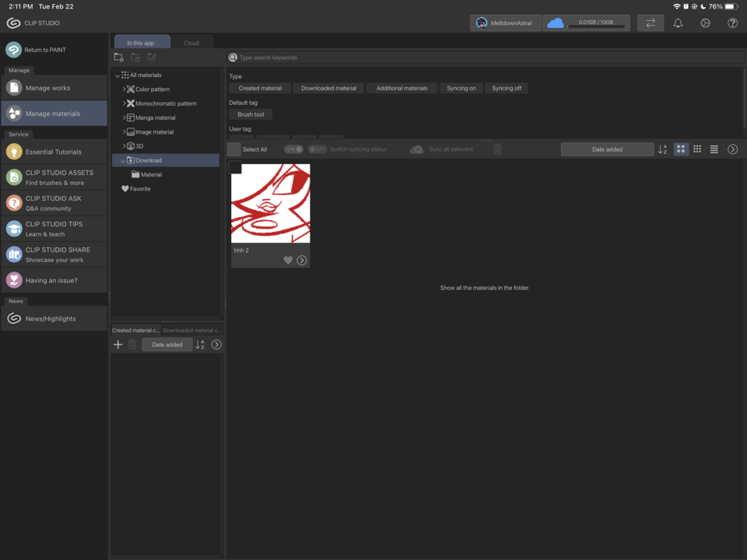Click the delete trash icon in material toolbar
This screenshot has width=747, height=560.
point(497,149)
